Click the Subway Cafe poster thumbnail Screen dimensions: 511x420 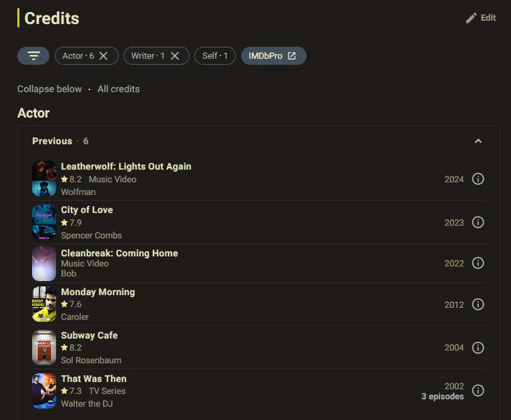pos(44,347)
